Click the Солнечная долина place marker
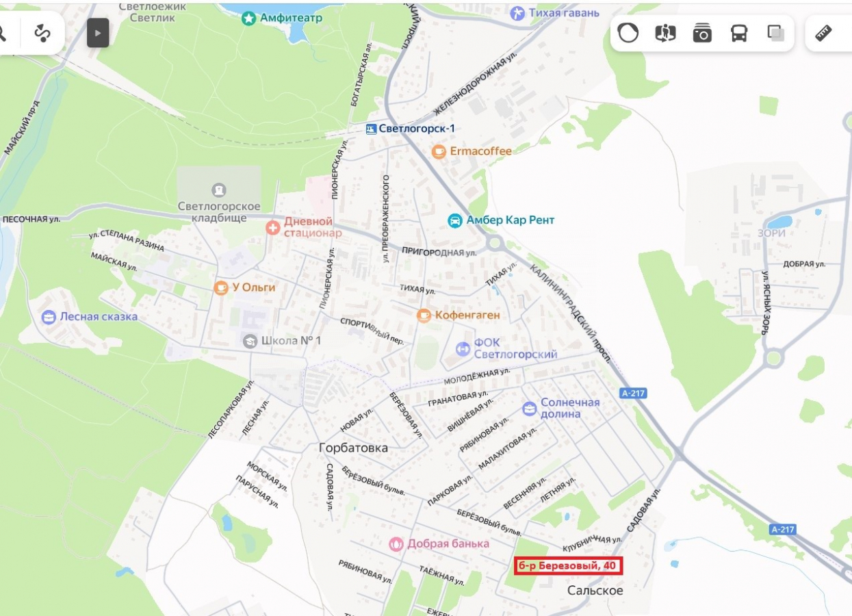 [x=530, y=409]
